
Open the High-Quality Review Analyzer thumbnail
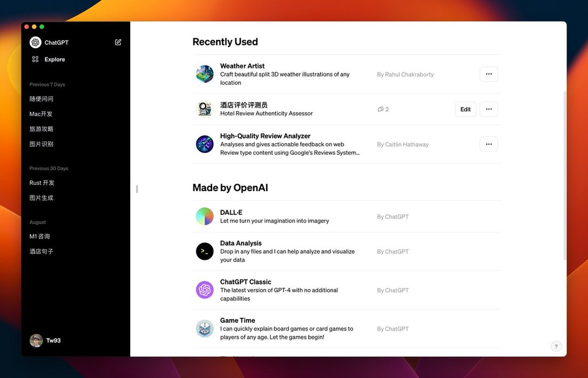[205, 144]
